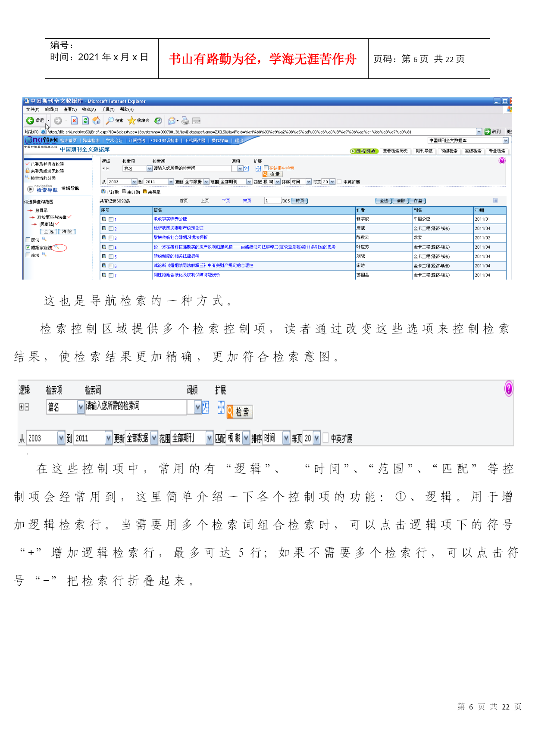Screen dimensions: 535x756
Task: Open the IE Favorites (收藏夹) star
Action: [x=131, y=121]
